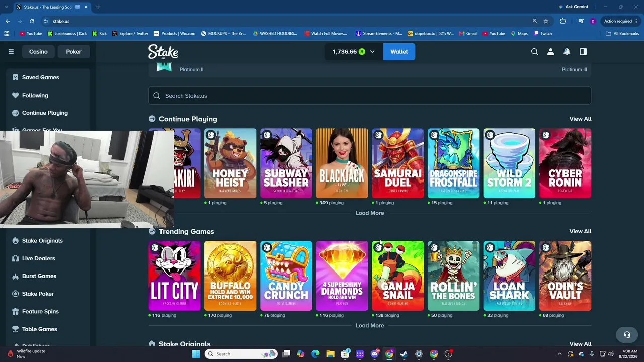
Task: Click the Stake logo in the header
Action: (x=163, y=52)
